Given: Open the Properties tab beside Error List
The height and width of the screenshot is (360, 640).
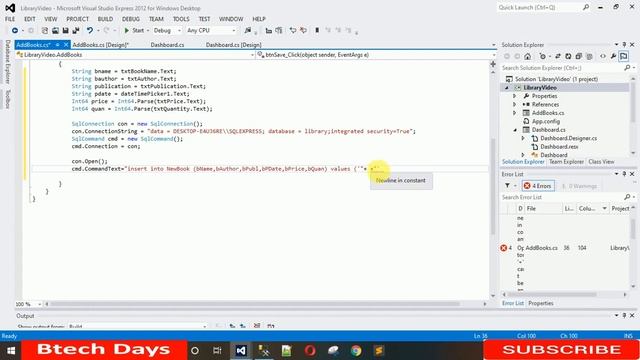Looking at the screenshot, I should [x=541, y=303].
